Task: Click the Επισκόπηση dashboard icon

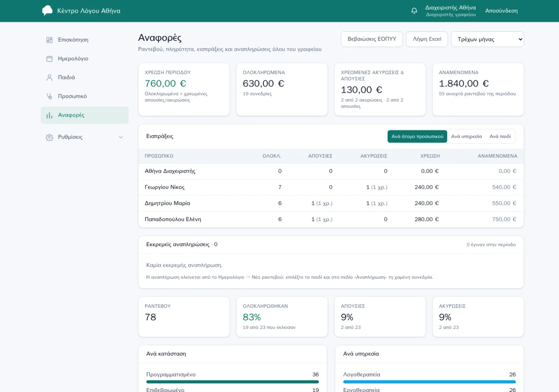Action: 49,40
